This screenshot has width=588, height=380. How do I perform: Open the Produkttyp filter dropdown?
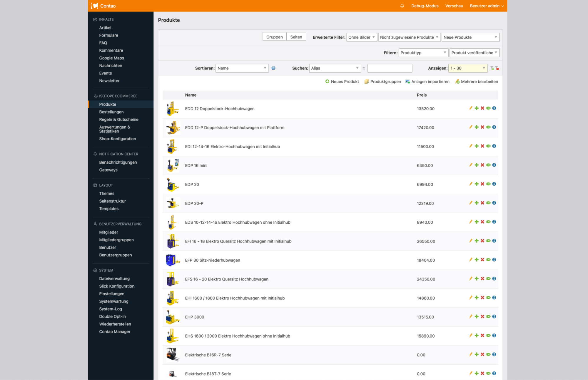point(423,53)
